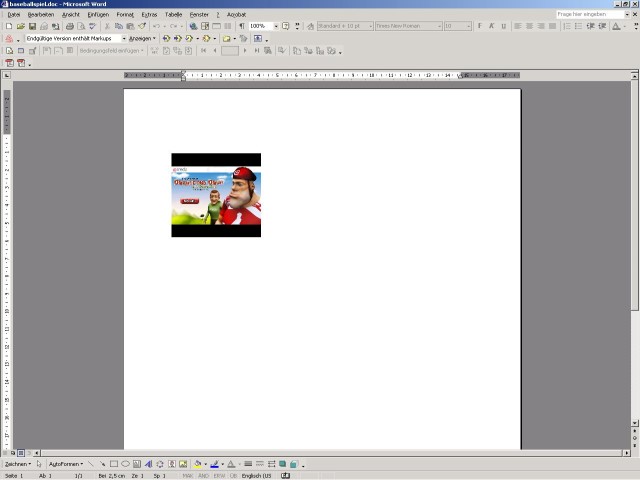This screenshot has width=640, height=480.
Task: Open the style dropdown Standard + 10 pt
Action: 371,26
